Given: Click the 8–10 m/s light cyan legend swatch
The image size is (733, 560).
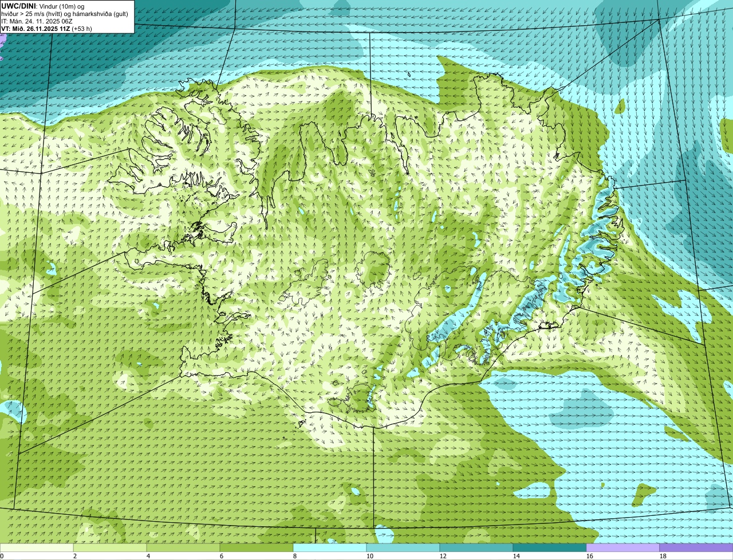Looking at the screenshot, I should pos(330,547).
